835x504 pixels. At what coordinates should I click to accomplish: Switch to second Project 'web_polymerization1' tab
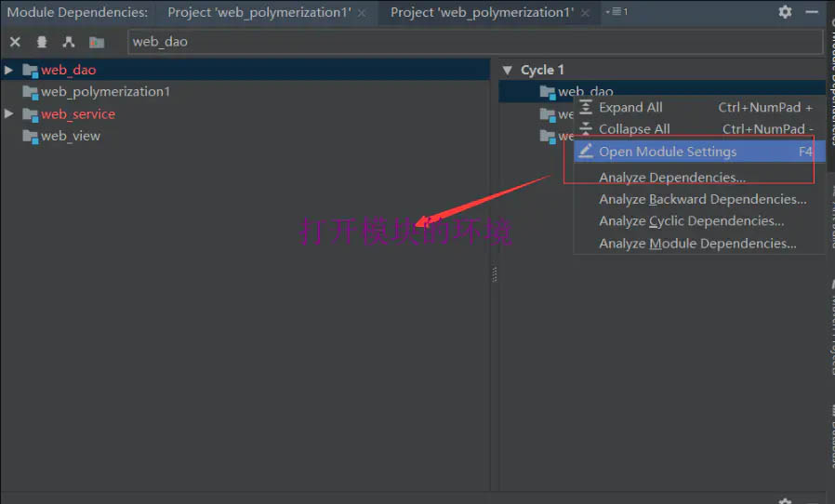click(482, 12)
